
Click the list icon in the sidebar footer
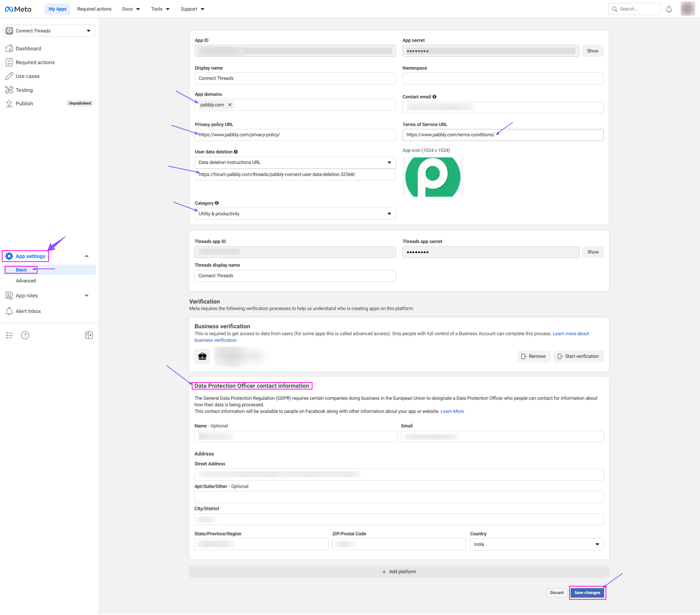click(x=9, y=335)
